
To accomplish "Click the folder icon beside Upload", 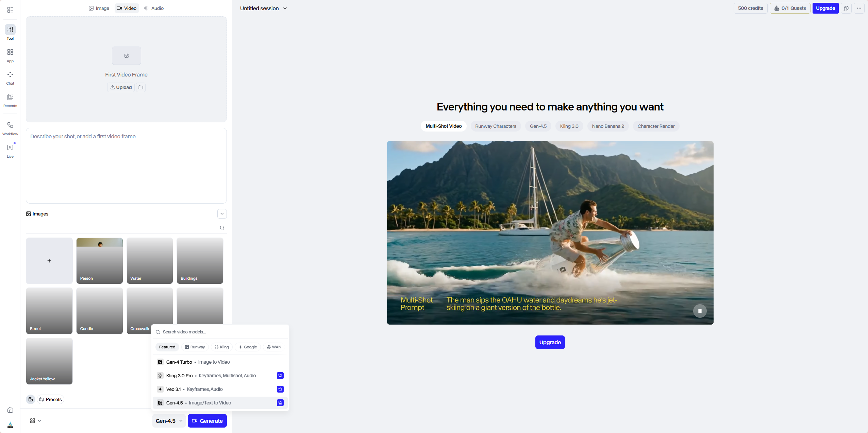I will click(x=141, y=87).
